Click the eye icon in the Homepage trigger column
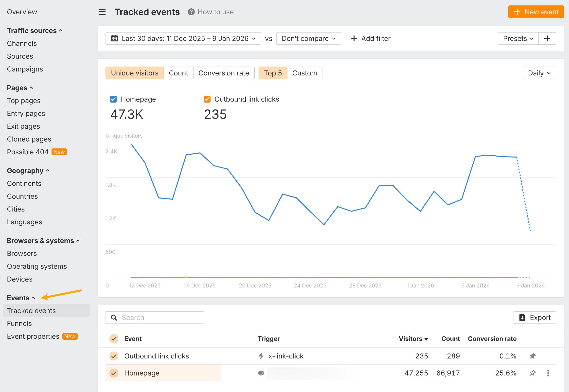This screenshot has height=392, width=569. pyautogui.click(x=261, y=373)
